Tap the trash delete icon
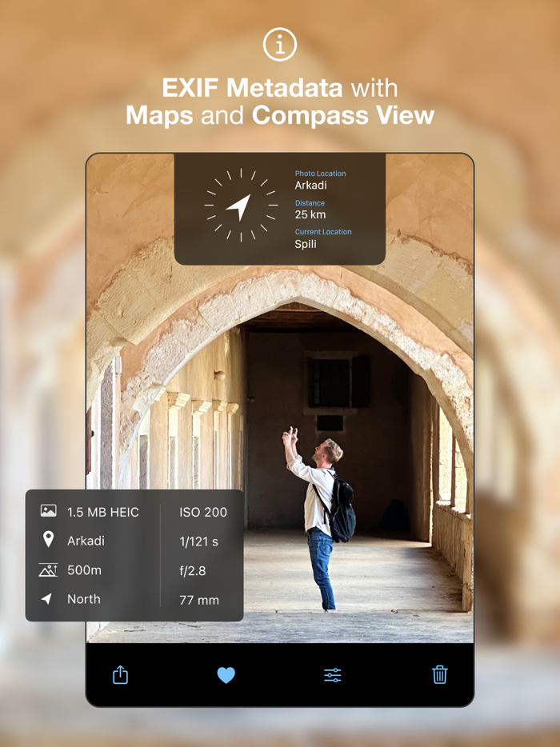Screen dimensions: 560x747 (x=439, y=674)
